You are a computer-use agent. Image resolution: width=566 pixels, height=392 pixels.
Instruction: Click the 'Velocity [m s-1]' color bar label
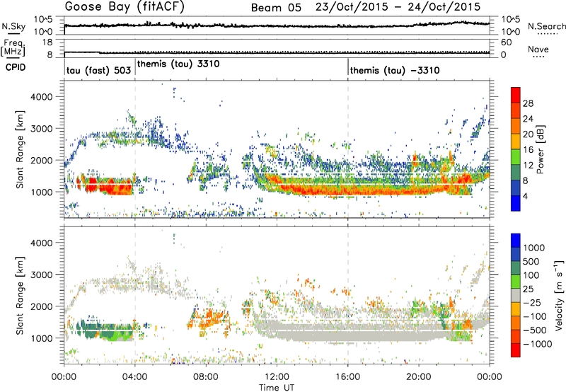pyautogui.click(x=559, y=295)
